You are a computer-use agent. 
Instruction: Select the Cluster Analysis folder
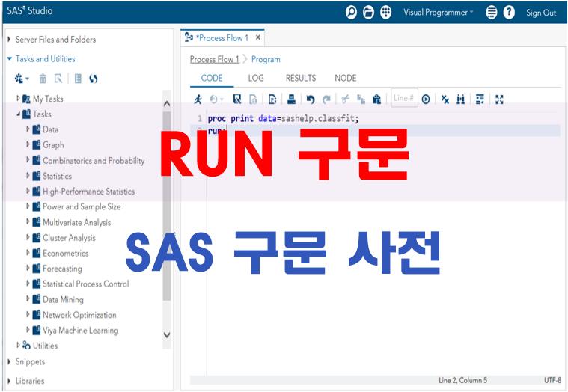(69, 238)
